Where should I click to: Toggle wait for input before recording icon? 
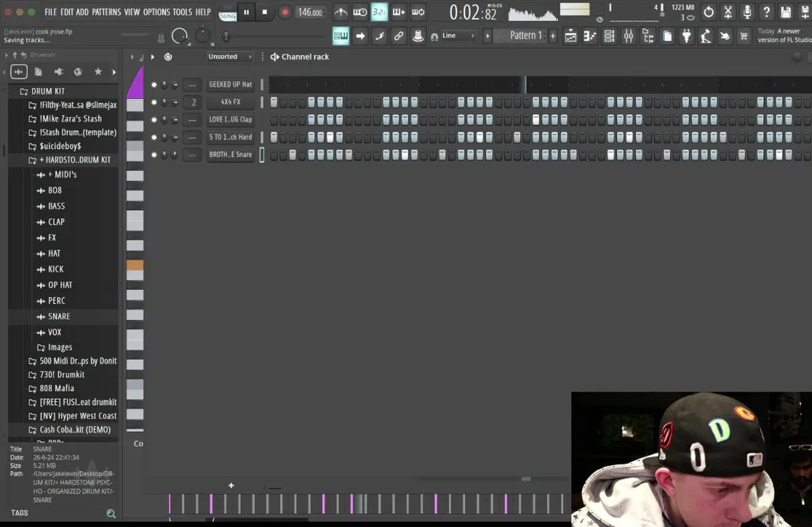(360, 12)
